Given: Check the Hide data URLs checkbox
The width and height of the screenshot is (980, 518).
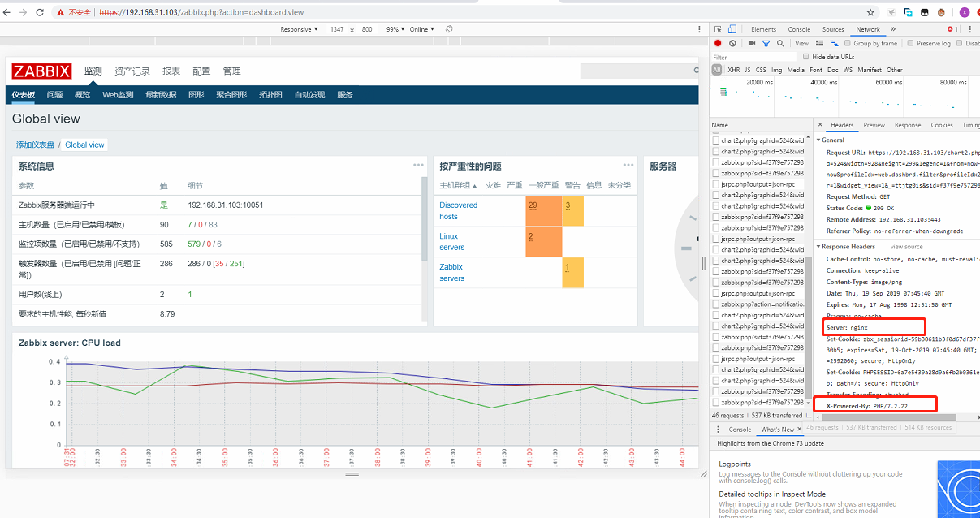Looking at the screenshot, I should (806, 57).
